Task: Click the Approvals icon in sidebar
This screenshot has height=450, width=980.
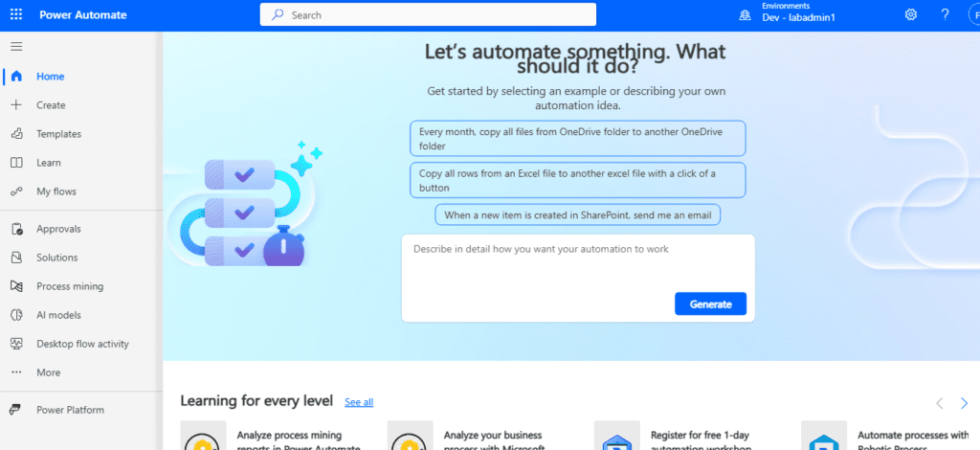Action: (17, 229)
